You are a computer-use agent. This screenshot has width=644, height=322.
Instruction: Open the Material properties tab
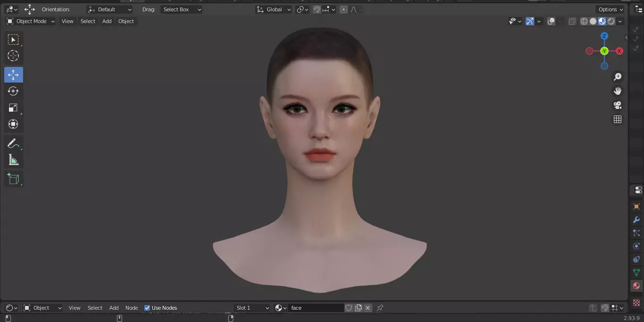(x=636, y=286)
